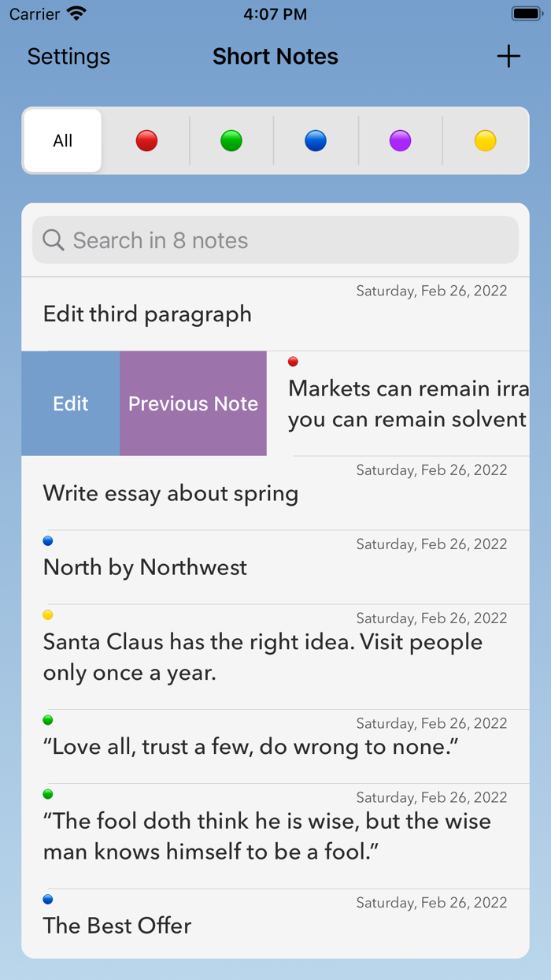This screenshot has height=980, width=551.
Task: Tap the plus icon to create a note
Action: 508,56
